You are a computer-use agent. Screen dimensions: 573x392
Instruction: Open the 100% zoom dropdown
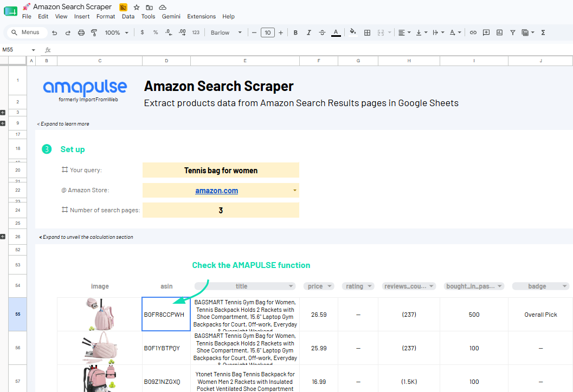(x=117, y=32)
